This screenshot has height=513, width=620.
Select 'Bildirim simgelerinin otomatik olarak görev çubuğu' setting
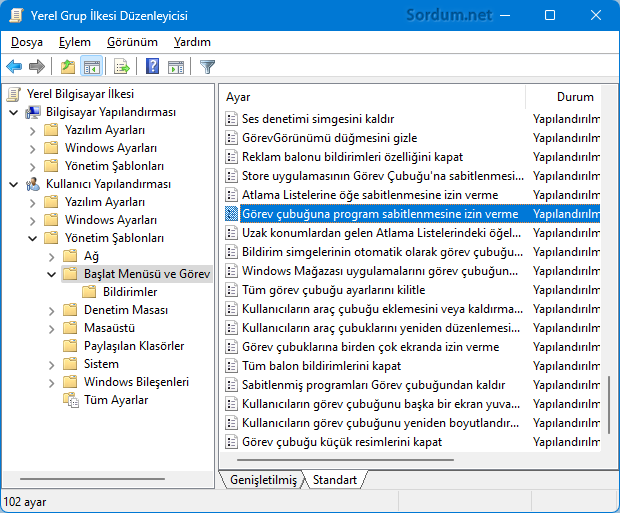[382, 252]
